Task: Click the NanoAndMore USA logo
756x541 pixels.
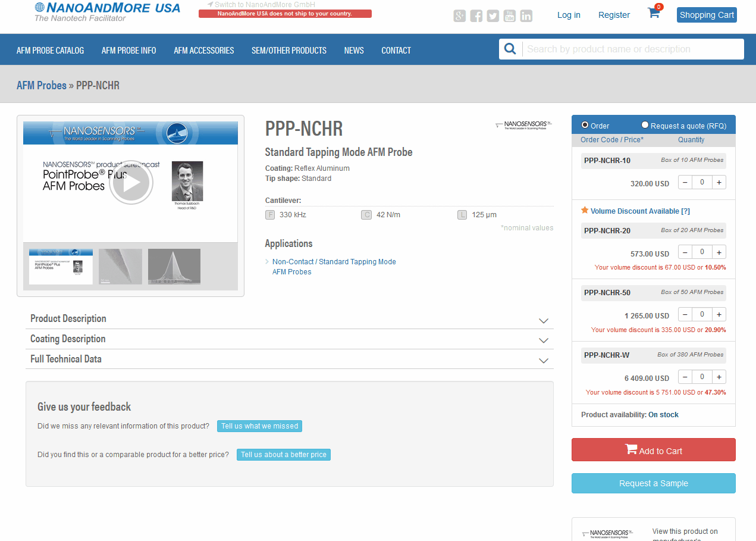Action: point(107,12)
